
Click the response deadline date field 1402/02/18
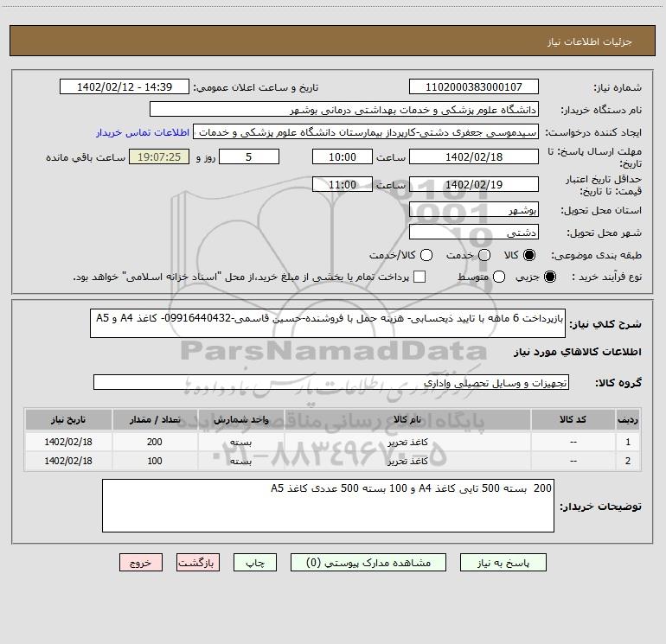click(473, 156)
